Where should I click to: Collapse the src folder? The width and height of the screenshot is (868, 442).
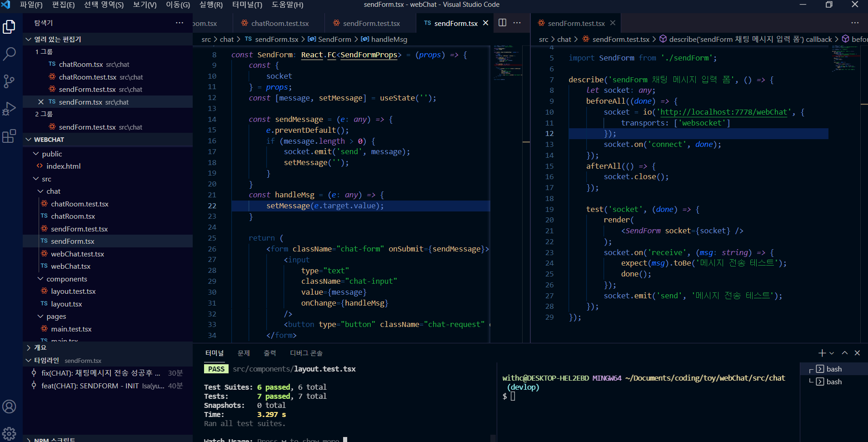108,179
